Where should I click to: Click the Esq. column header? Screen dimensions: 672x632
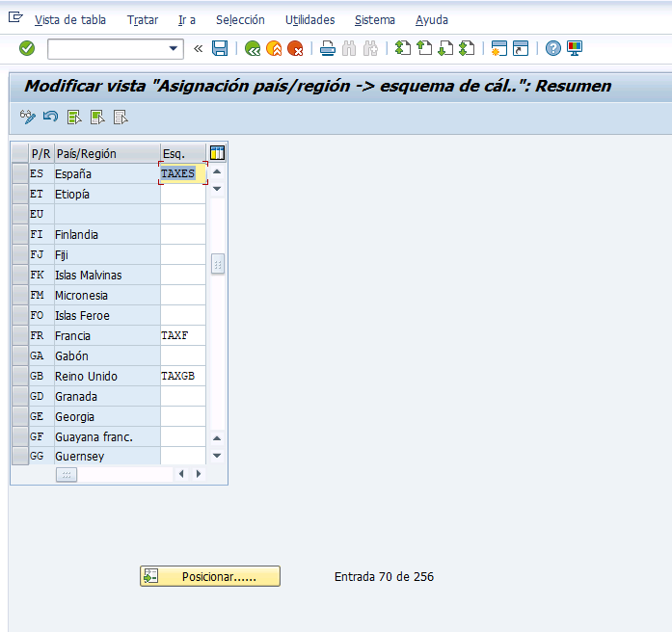click(183, 153)
